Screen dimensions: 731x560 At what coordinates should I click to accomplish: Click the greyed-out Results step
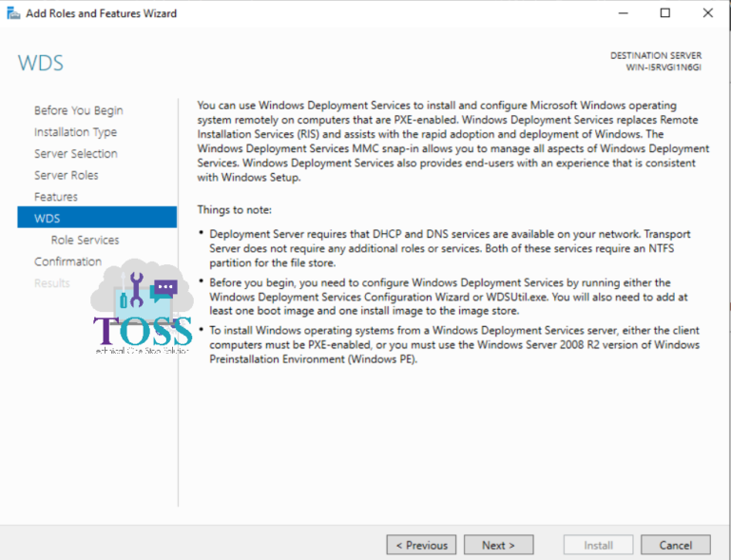point(51,283)
